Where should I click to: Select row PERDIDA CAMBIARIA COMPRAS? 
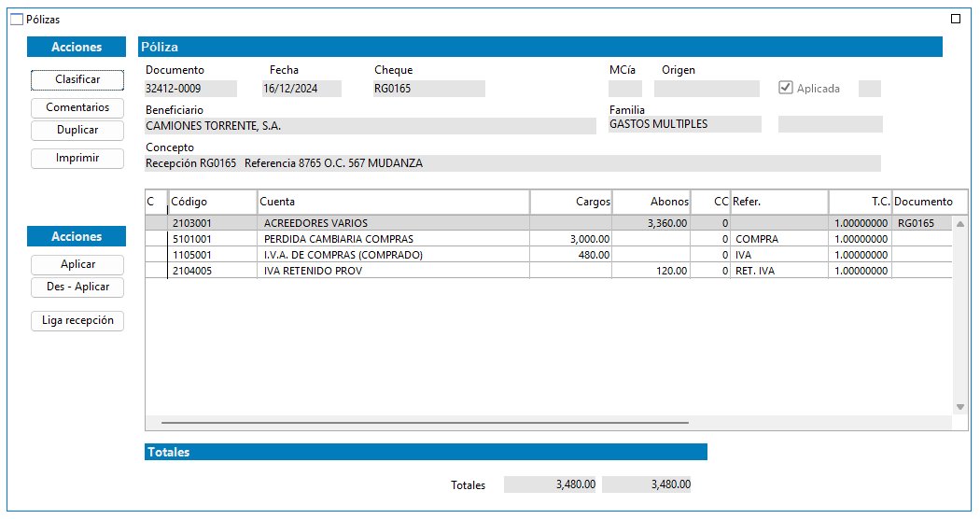549,239
